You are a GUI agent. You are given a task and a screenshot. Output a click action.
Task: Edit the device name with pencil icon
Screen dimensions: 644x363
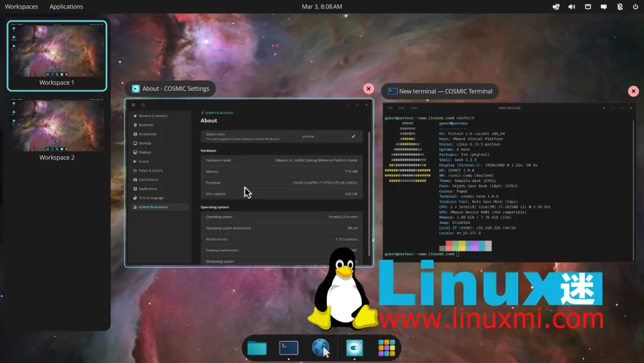[353, 137]
